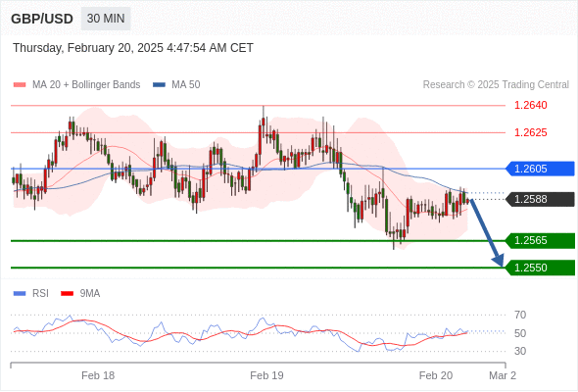Image resolution: width=578 pixels, height=392 pixels.
Task: Click the green 1.2550 support price tag
Action: coord(540,268)
